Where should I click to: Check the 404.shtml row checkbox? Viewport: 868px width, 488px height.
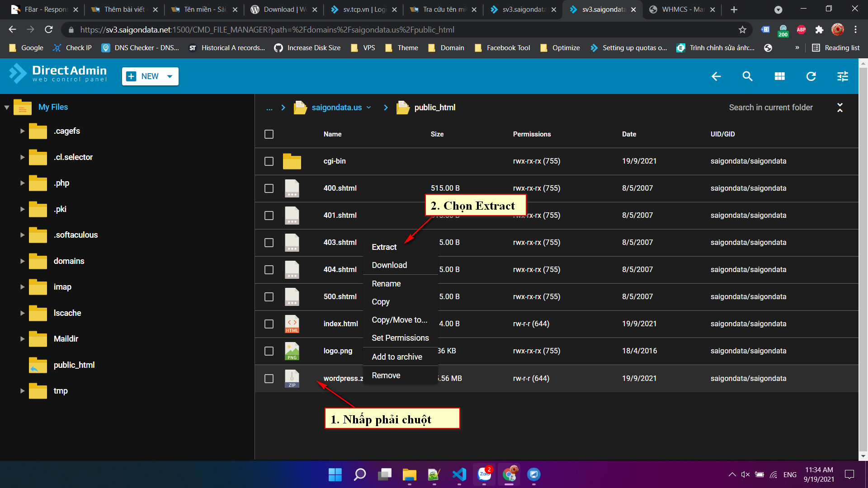[x=269, y=270]
